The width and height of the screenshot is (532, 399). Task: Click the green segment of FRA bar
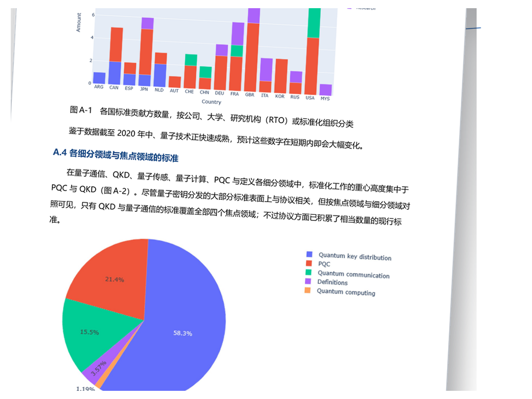(237, 51)
